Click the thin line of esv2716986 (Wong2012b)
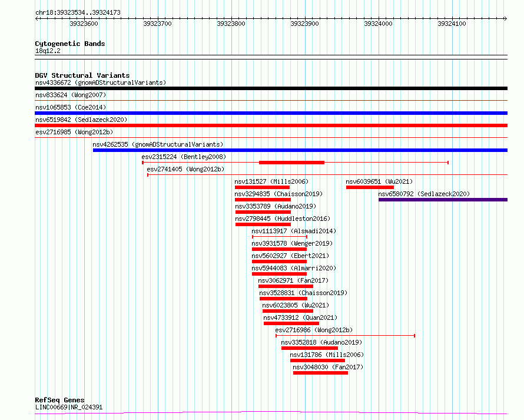524x420 pixels. tap(345, 336)
